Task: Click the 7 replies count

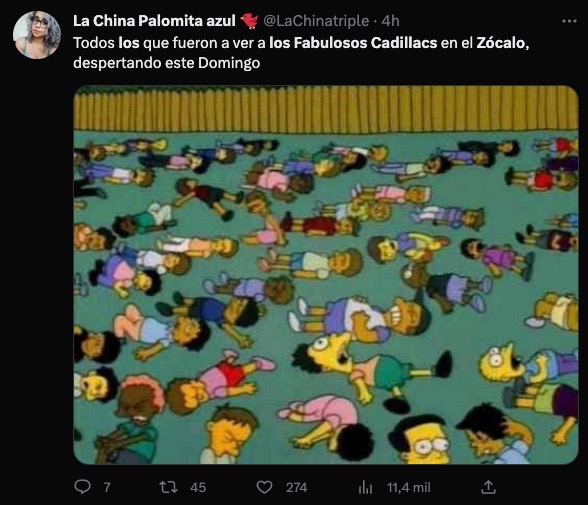Action: [107, 487]
